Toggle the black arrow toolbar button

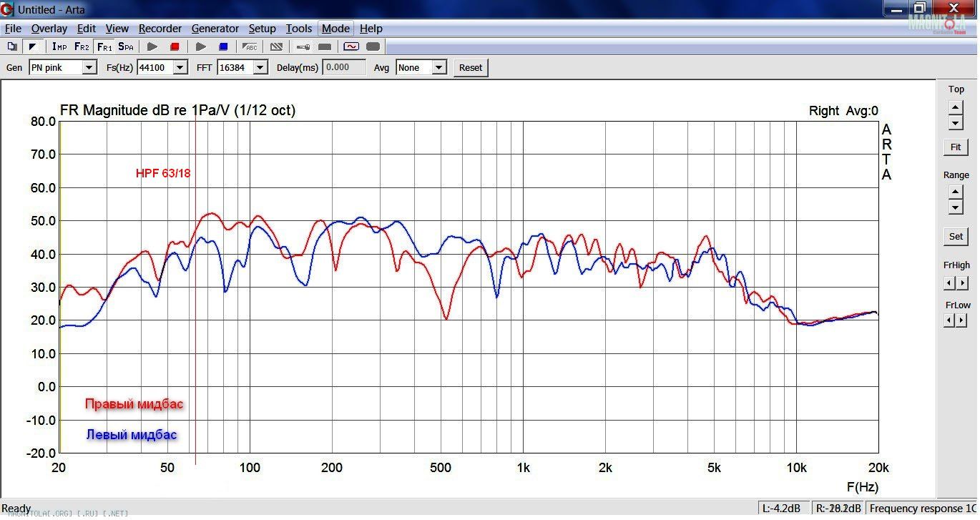coord(32,46)
